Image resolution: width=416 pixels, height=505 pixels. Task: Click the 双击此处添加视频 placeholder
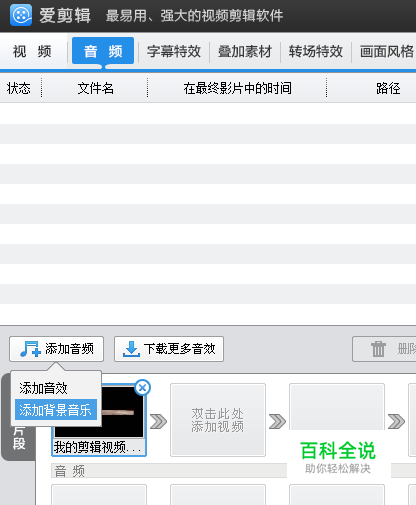click(x=218, y=420)
